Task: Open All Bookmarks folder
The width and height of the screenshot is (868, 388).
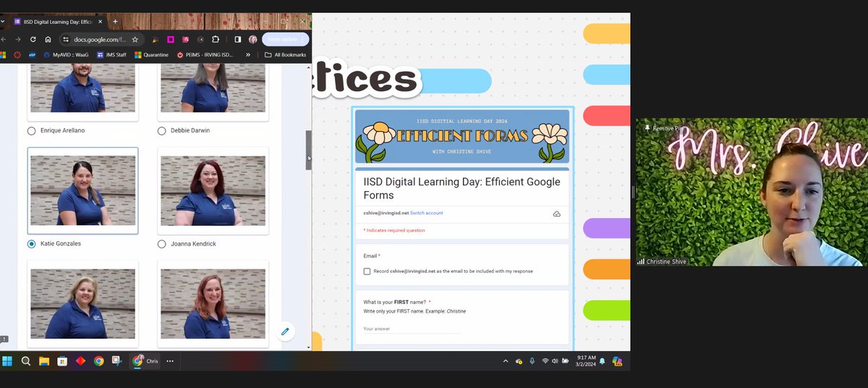Action: coord(285,54)
